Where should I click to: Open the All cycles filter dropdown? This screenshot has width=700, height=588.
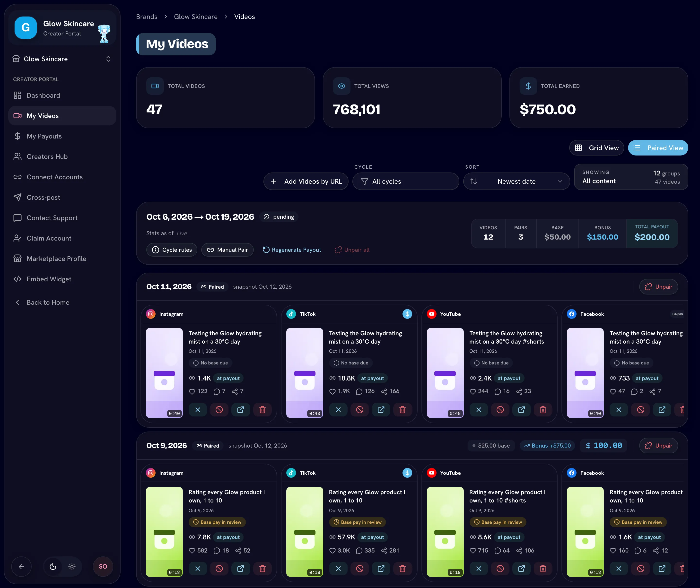(x=405, y=181)
